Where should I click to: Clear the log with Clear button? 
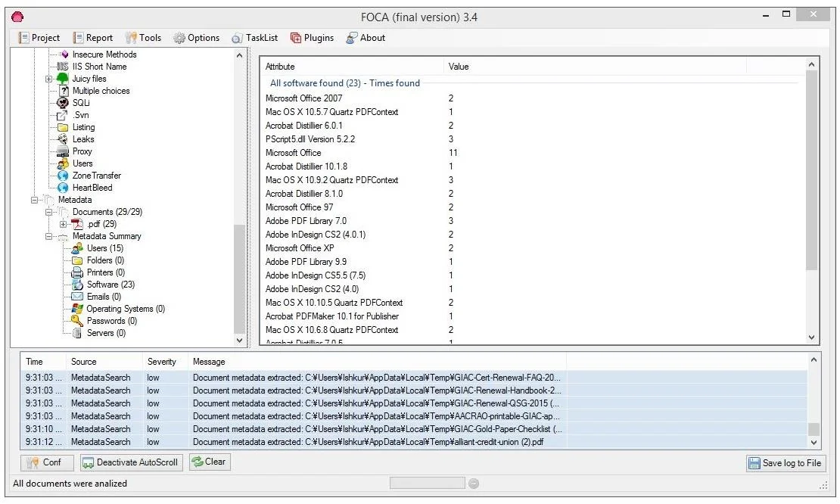click(210, 462)
